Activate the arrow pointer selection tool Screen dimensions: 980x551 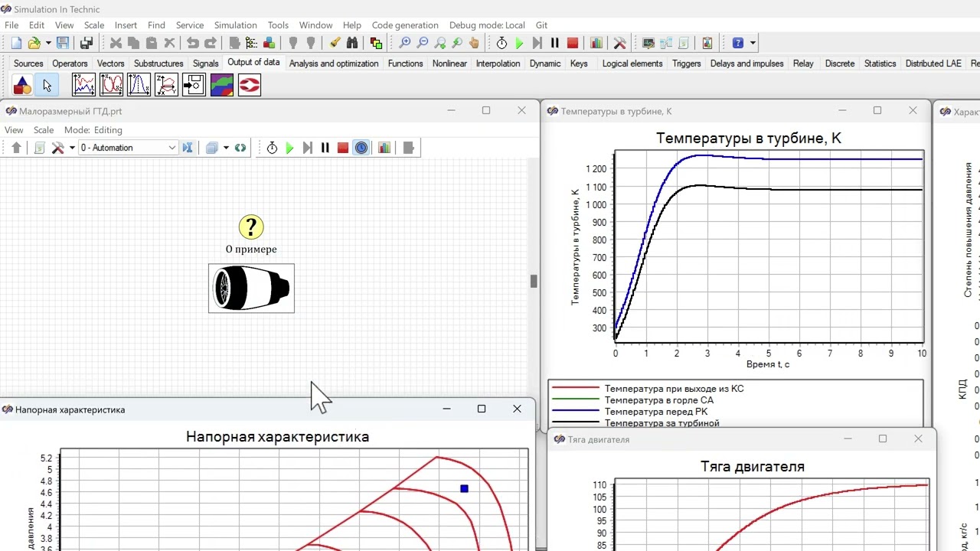click(47, 85)
